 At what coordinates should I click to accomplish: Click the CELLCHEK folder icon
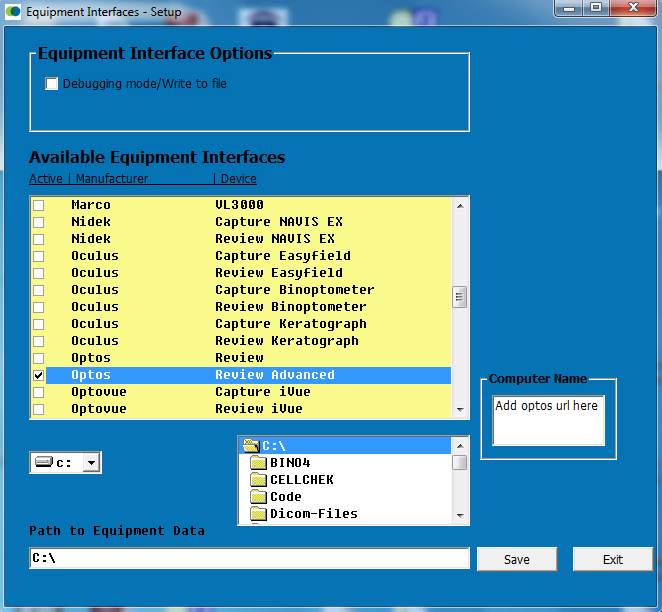point(258,480)
